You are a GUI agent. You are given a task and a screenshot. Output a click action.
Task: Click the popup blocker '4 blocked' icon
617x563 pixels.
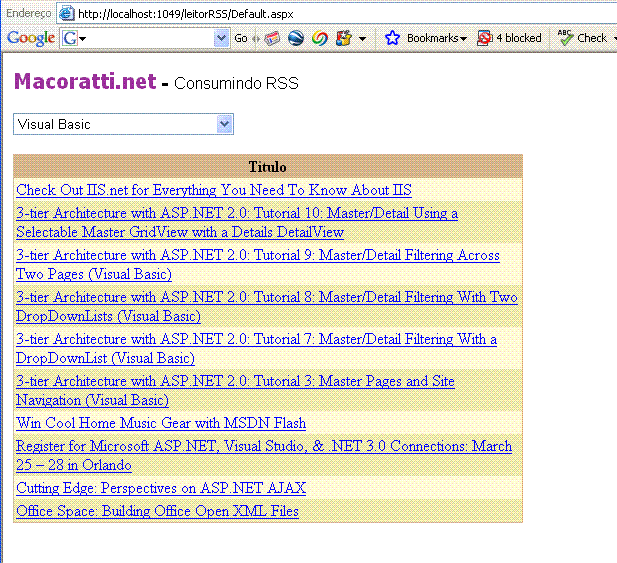pyautogui.click(x=485, y=38)
